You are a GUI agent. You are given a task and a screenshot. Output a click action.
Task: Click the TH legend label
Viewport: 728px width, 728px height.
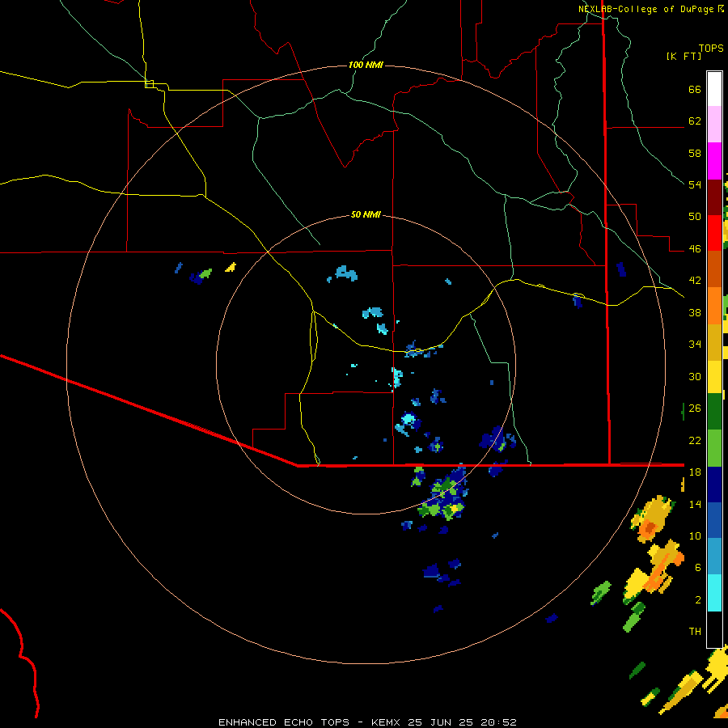coord(695,631)
